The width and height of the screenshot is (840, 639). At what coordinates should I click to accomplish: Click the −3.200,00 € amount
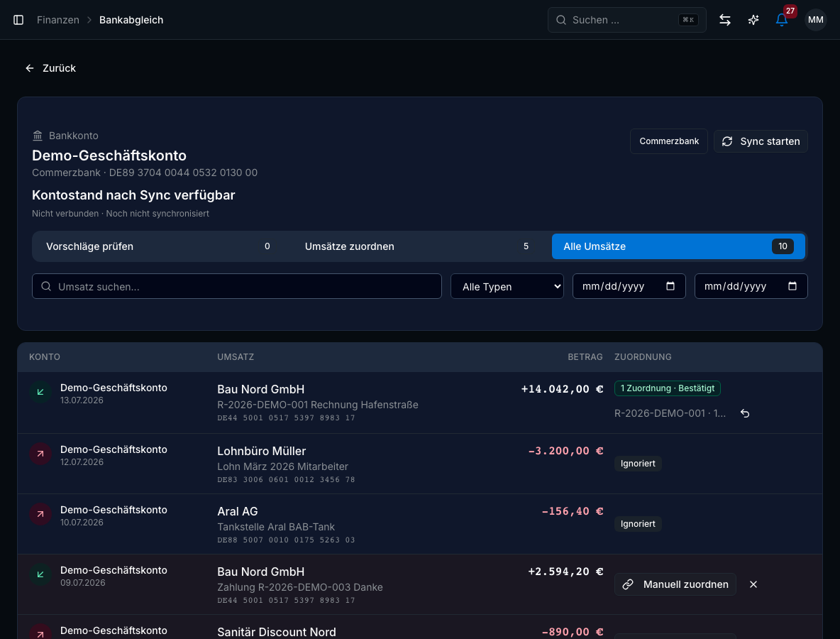point(565,451)
